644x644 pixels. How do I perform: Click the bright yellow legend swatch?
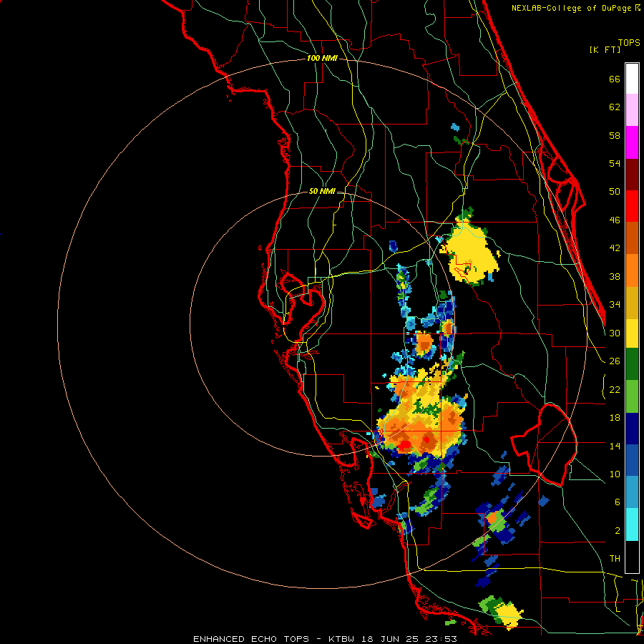tap(632, 333)
